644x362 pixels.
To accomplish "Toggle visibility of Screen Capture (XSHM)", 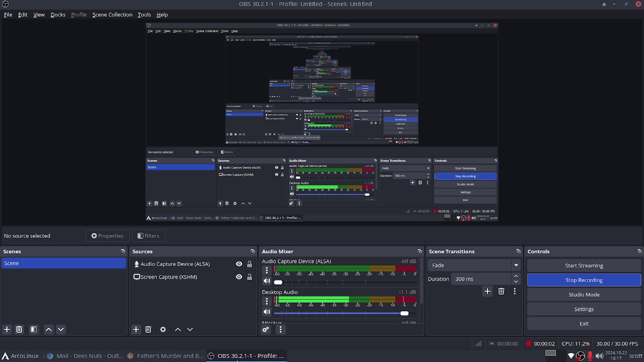I will (x=239, y=277).
